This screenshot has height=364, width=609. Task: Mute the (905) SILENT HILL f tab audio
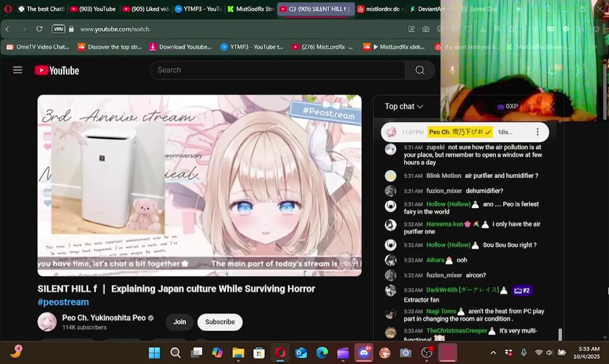[292, 9]
